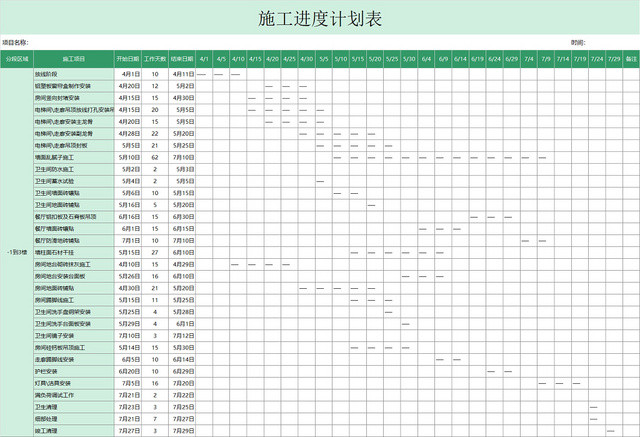This screenshot has height=437, width=640.
Task: Click start date 5月16日 cell
Action: pyautogui.click(x=128, y=205)
